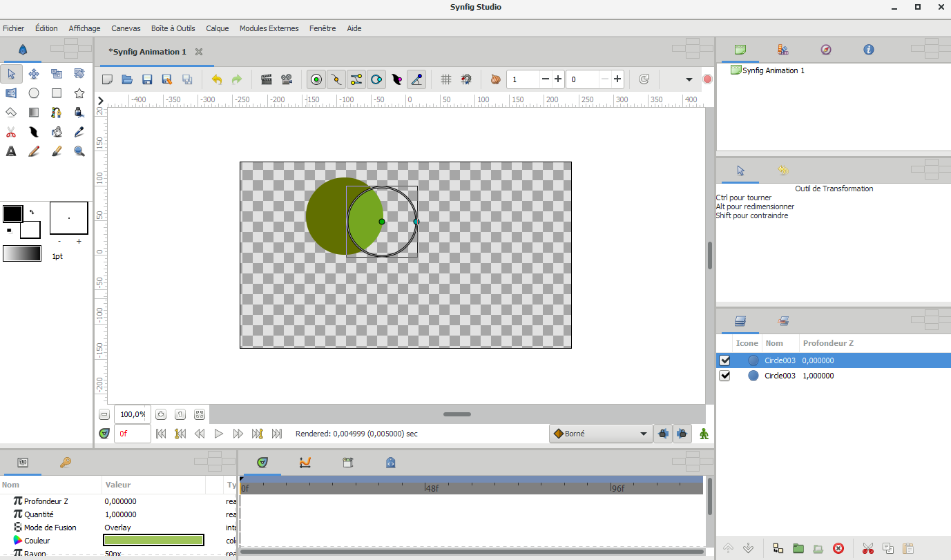Image resolution: width=951 pixels, height=560 pixels.
Task: Click the green Couleur swatch in parameters
Action: 153,539
